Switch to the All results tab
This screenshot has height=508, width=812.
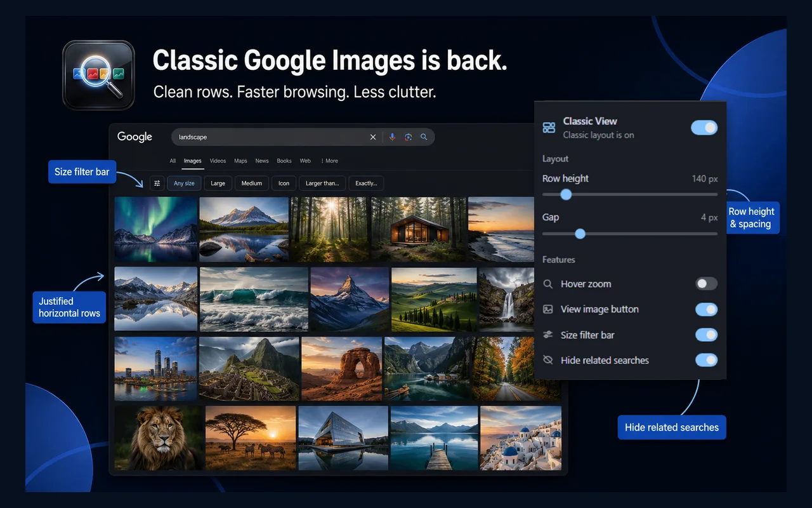click(x=173, y=161)
